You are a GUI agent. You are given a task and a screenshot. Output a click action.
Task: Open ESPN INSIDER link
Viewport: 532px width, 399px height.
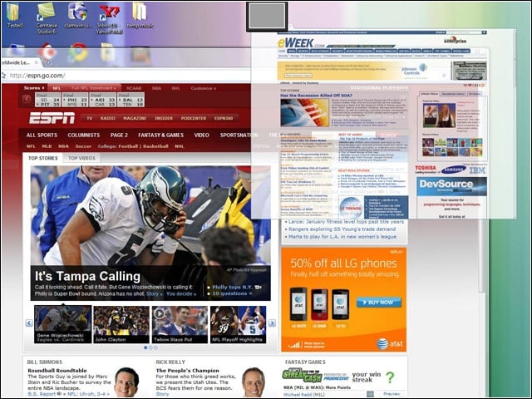click(x=164, y=118)
